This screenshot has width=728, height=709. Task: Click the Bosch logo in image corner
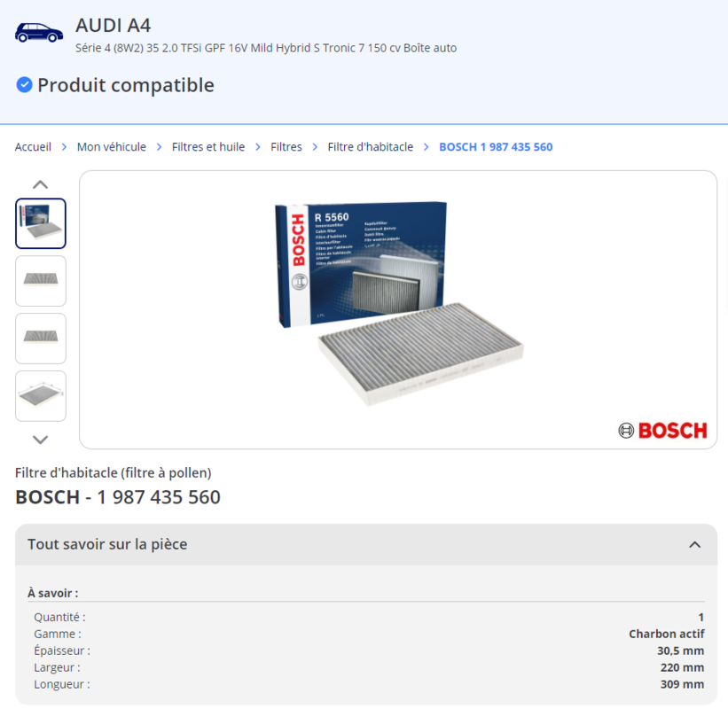click(662, 431)
